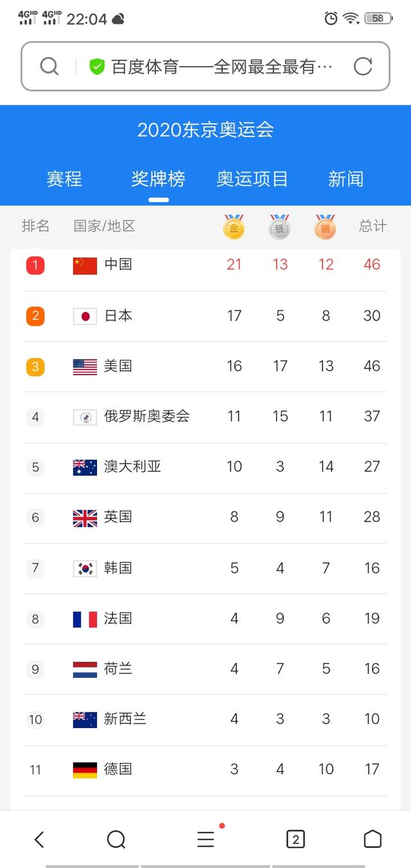Open the 新闻 tab
The width and height of the screenshot is (411, 868).
tap(345, 179)
